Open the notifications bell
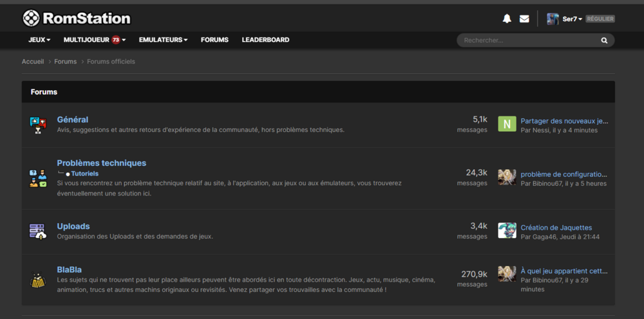 [x=507, y=19]
